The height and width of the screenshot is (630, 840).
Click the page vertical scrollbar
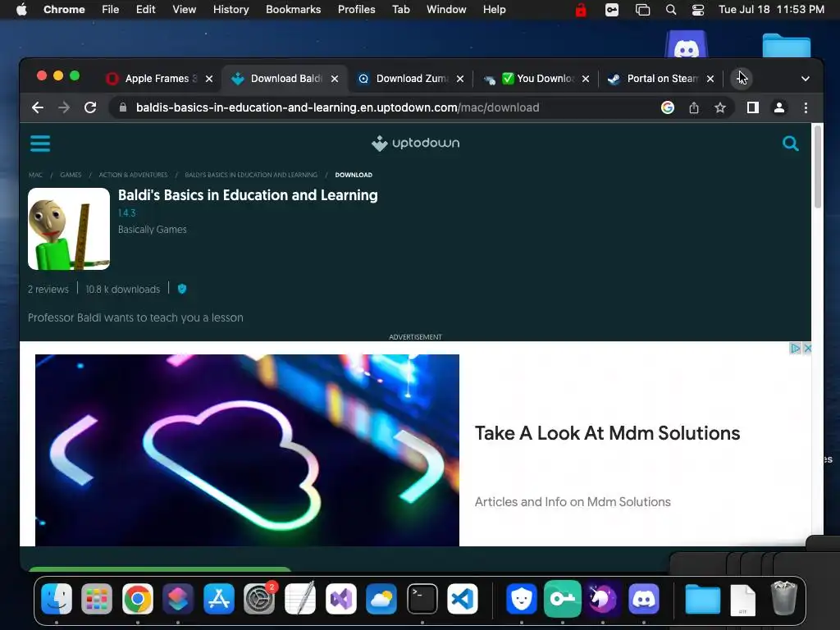(x=818, y=166)
